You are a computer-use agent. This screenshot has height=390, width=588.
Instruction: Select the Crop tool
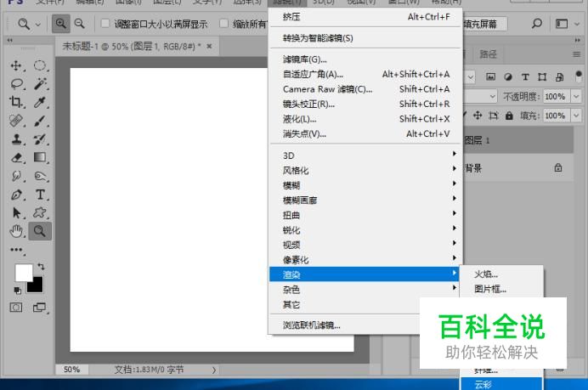pyautogui.click(x=16, y=102)
